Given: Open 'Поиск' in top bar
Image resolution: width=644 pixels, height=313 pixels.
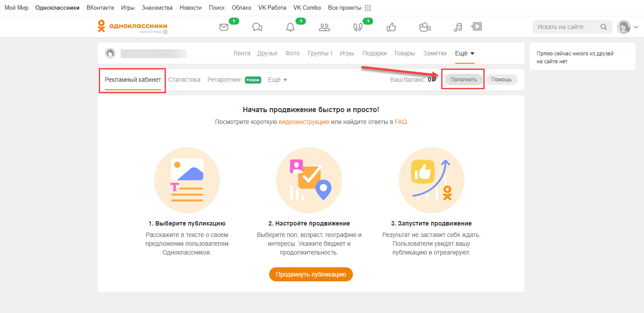Looking at the screenshot, I should pyautogui.click(x=217, y=8).
